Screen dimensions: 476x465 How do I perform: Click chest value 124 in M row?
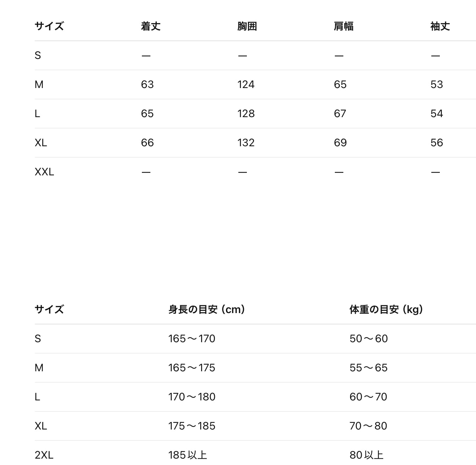point(246,84)
